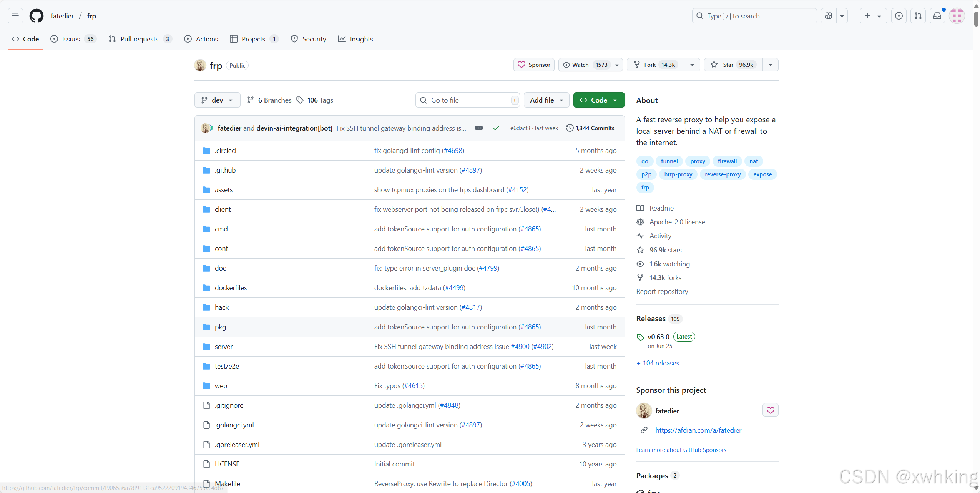
Task: Click the eye icon beside 1.6k watching
Action: (640, 264)
